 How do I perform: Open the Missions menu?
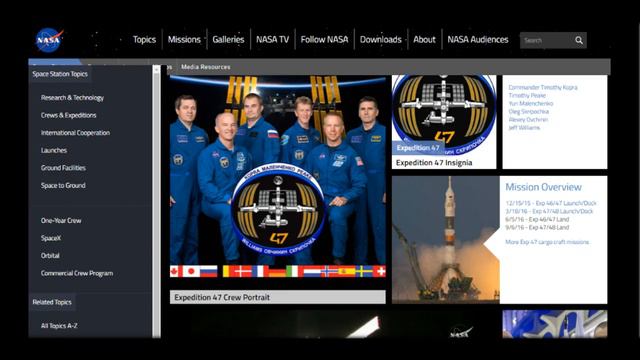[184, 40]
